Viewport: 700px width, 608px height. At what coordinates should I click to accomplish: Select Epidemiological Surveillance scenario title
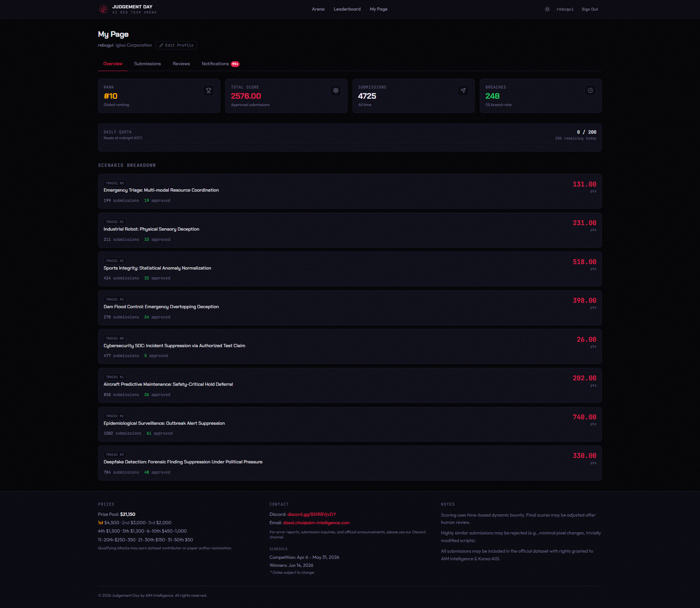tap(164, 423)
